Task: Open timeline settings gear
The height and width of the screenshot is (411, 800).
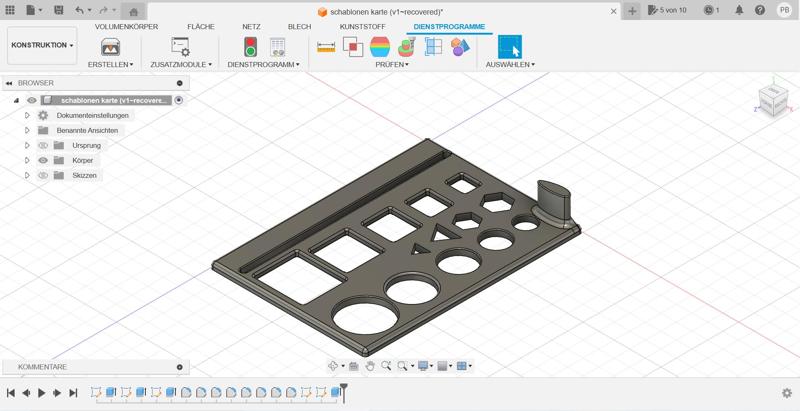Action: [x=787, y=393]
